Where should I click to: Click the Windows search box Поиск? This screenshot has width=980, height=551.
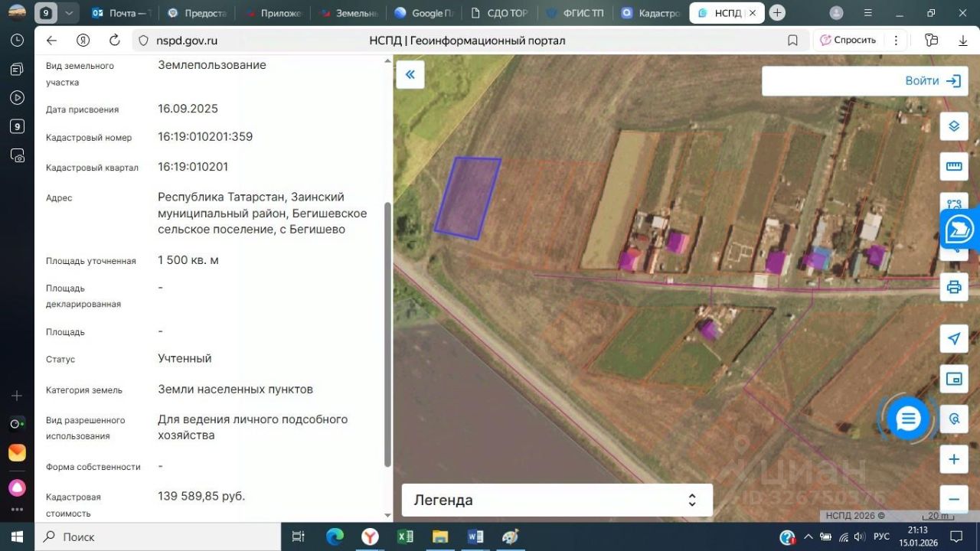158,536
